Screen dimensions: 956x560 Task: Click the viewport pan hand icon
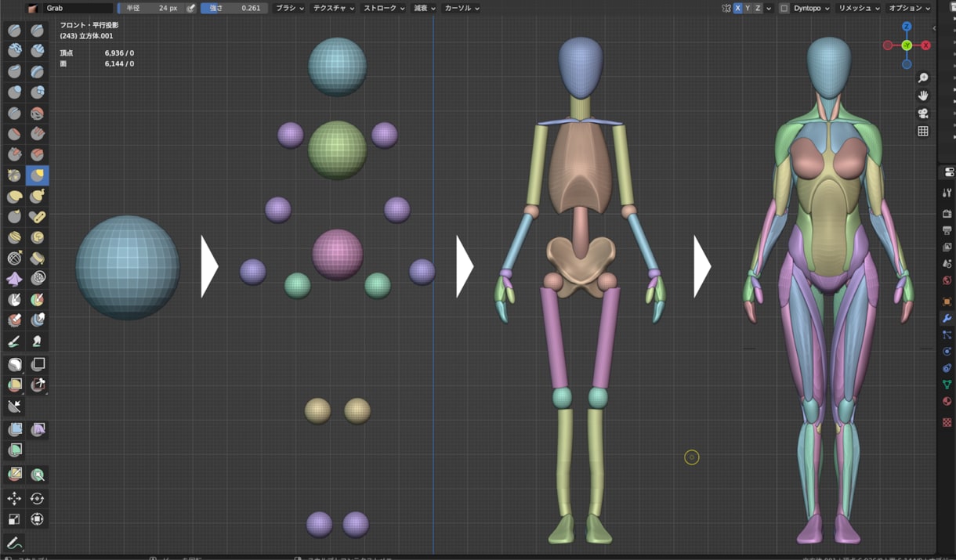pyautogui.click(x=923, y=96)
